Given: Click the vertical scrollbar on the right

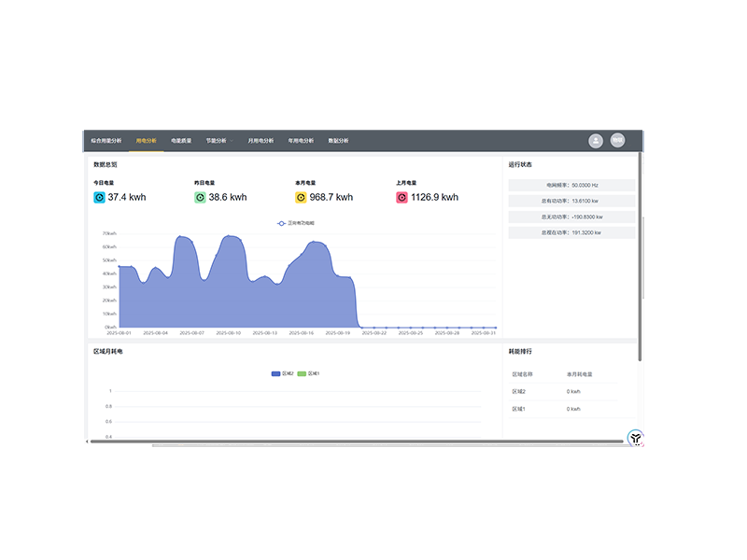Looking at the screenshot, I should pyautogui.click(x=640, y=252).
